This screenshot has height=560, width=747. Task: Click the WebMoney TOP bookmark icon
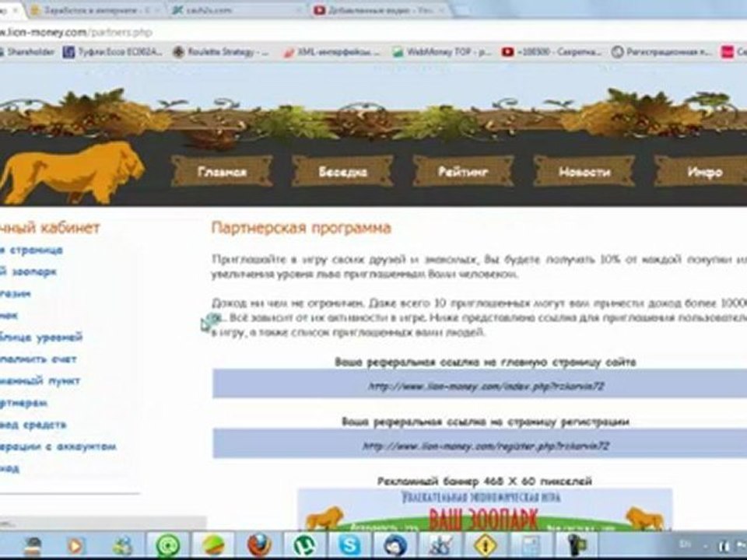tap(398, 51)
